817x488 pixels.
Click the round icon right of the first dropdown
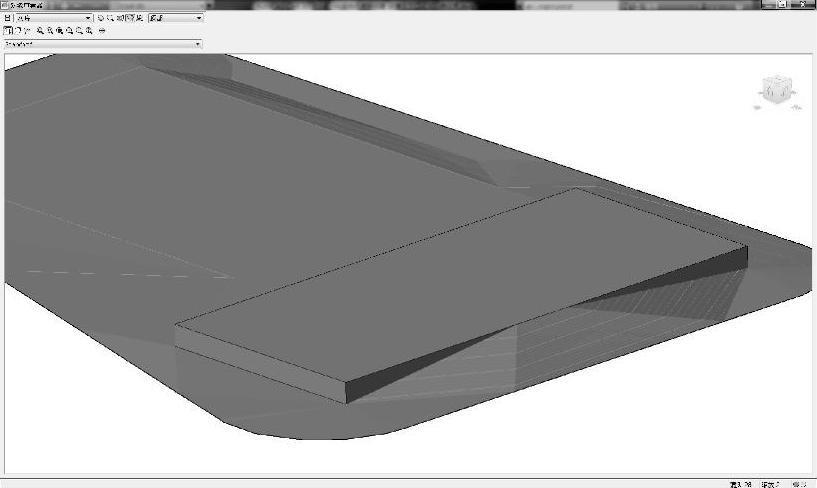101,18
